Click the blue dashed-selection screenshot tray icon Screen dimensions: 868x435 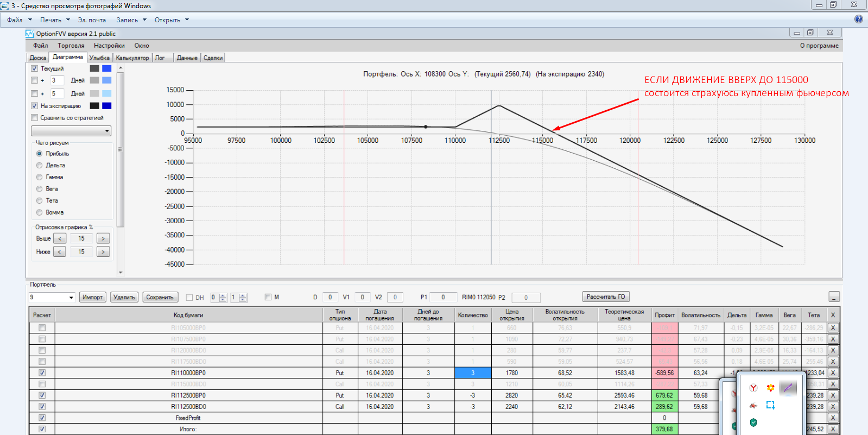pyautogui.click(x=770, y=405)
